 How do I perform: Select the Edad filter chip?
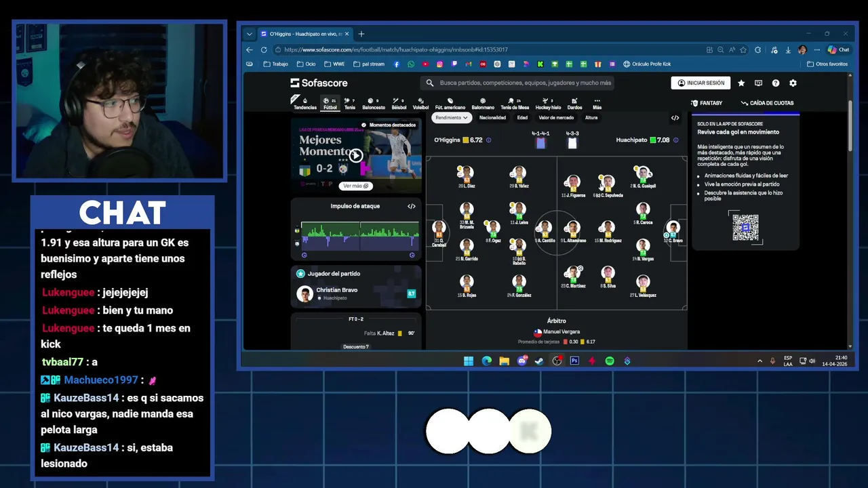522,118
